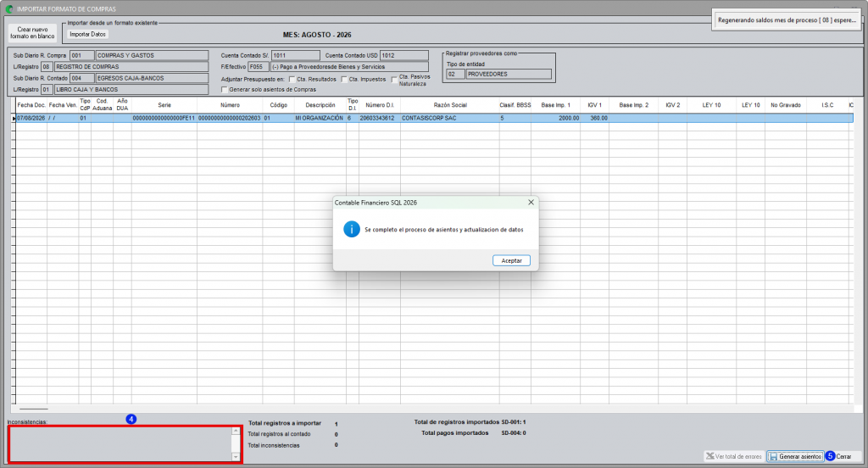This screenshot has width=868, height=468.
Task: Click the Tipo D.I. column header
Action: click(353, 104)
